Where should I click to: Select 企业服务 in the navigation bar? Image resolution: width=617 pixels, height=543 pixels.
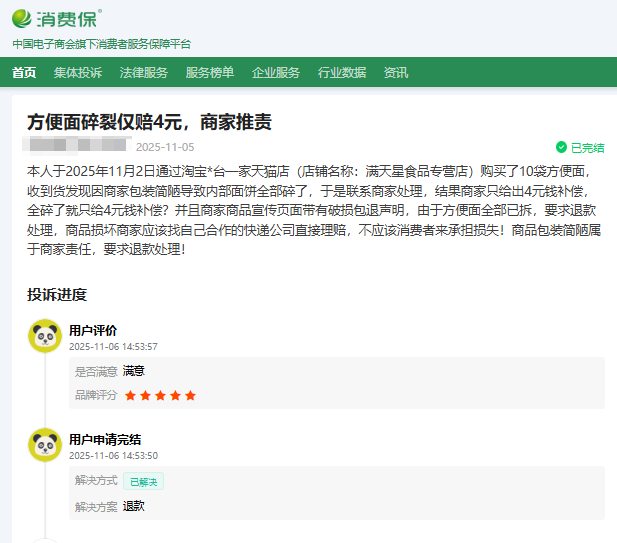pos(276,72)
